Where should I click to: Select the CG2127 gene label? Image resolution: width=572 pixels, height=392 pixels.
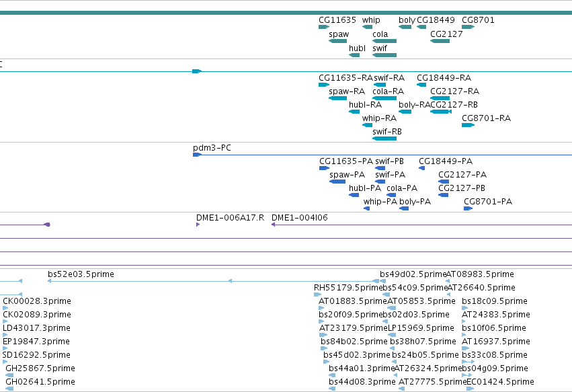(x=446, y=34)
